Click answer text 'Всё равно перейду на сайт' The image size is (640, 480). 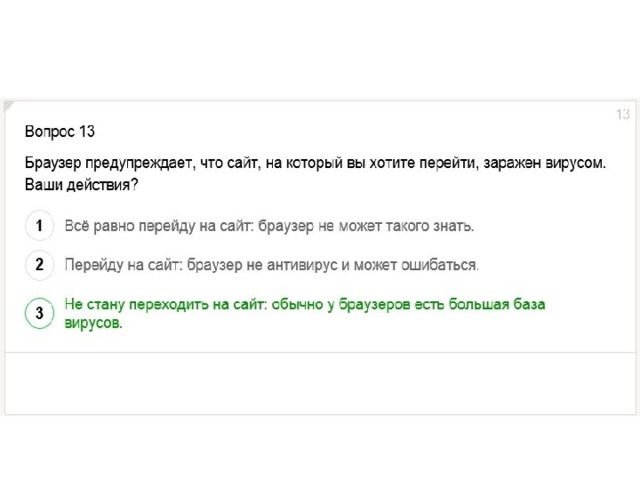coord(158,226)
